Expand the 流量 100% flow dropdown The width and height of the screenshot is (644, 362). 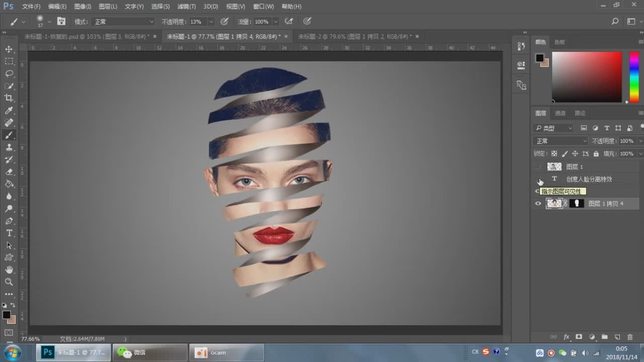(x=276, y=22)
